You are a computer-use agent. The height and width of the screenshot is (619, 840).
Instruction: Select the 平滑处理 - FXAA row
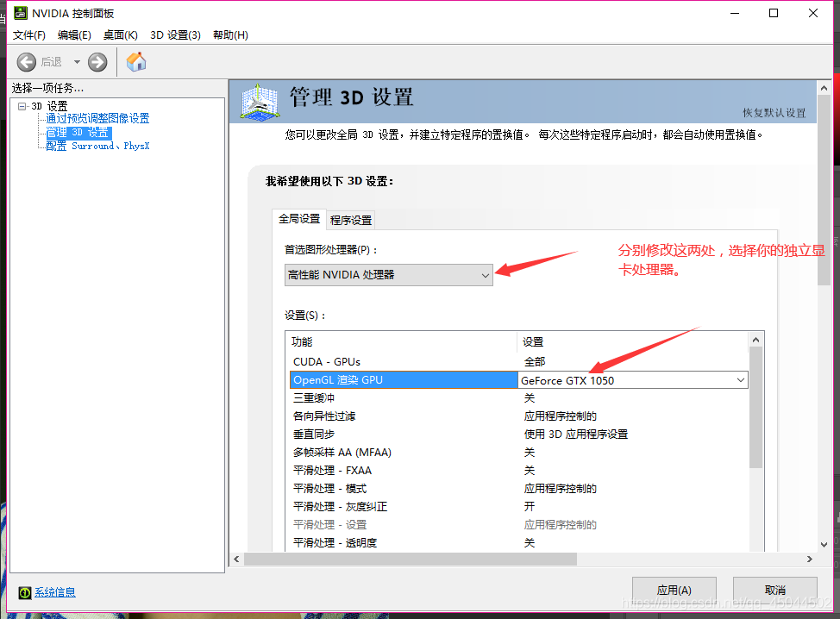pyautogui.click(x=518, y=471)
